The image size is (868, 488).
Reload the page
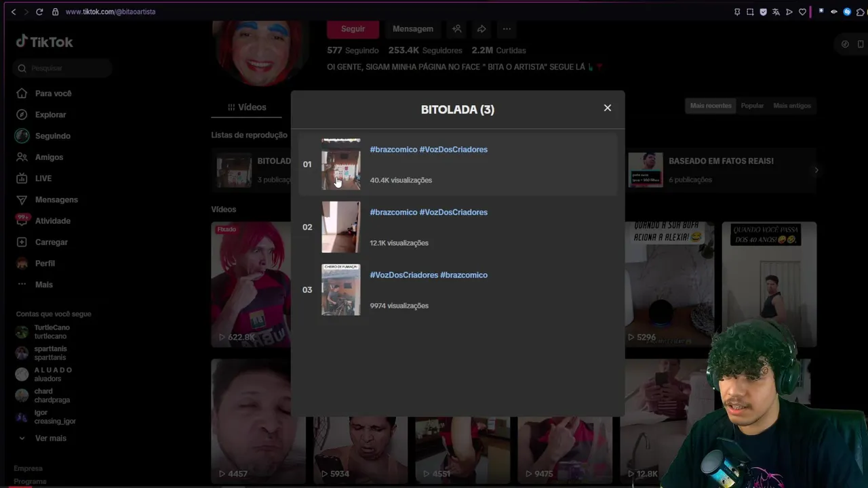pos(39,12)
